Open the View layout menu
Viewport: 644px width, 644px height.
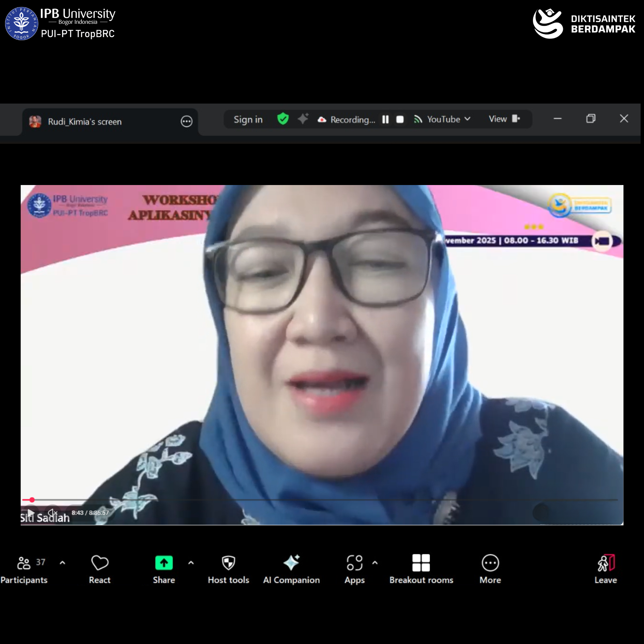504,119
